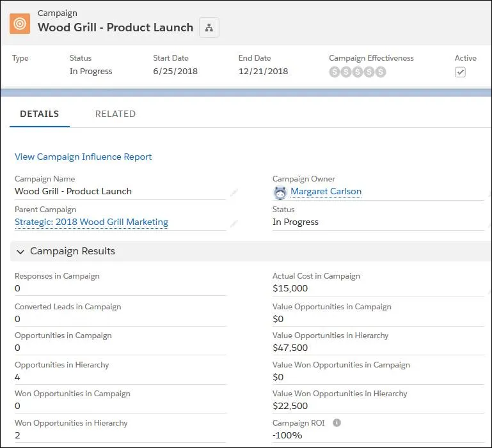This screenshot has width=492, height=448.
Task: Click the Type field label in header
Action: (20, 58)
